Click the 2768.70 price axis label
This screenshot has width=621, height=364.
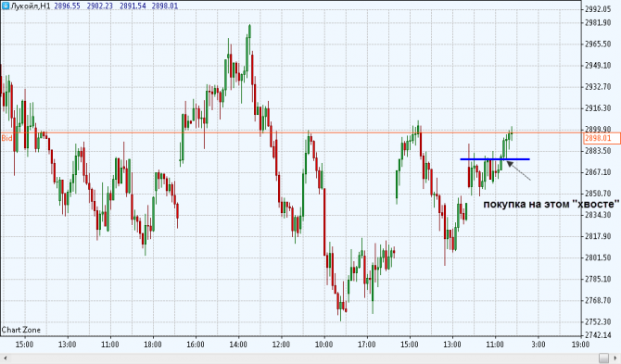point(598,300)
